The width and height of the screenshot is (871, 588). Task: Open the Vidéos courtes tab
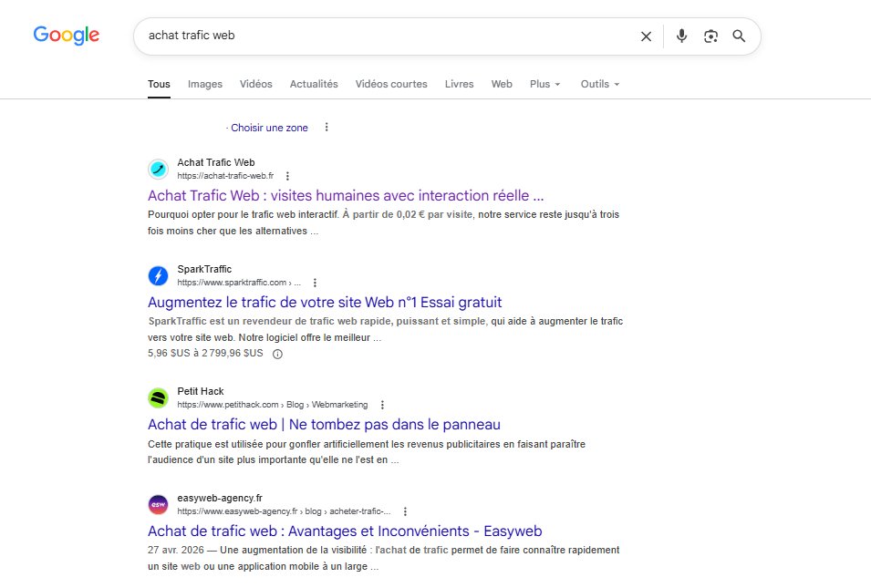coord(391,84)
